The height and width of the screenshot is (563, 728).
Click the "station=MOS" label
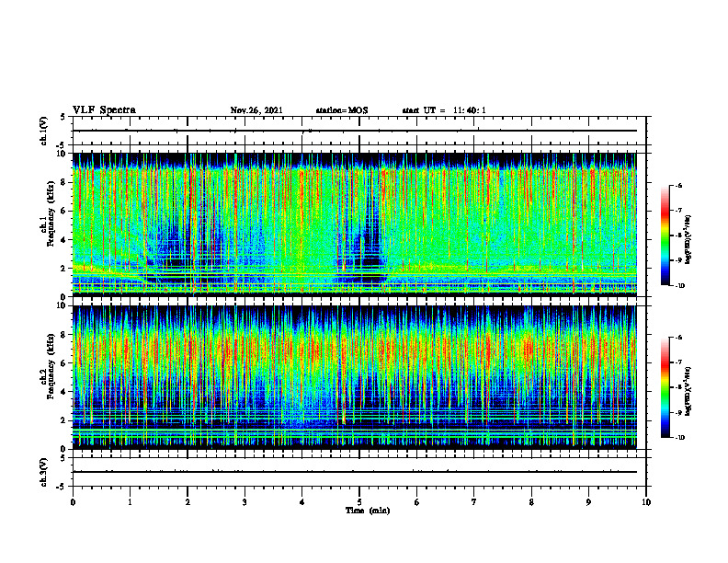[342, 110]
